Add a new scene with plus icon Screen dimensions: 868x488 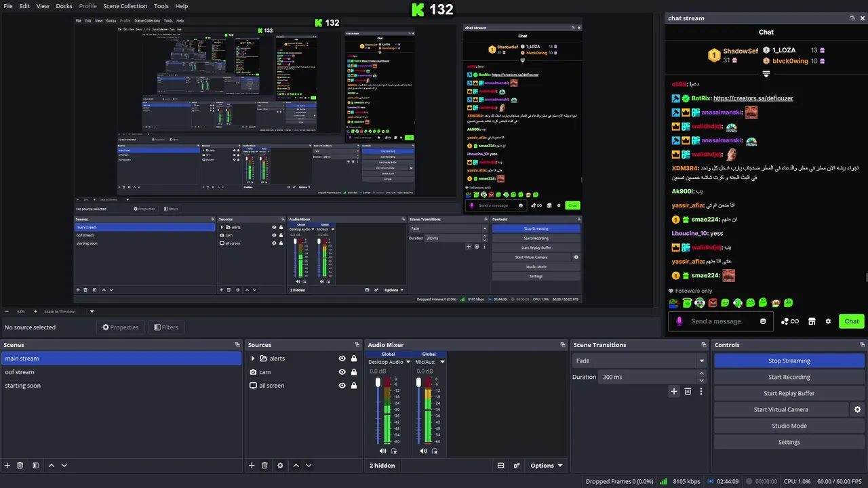7,466
